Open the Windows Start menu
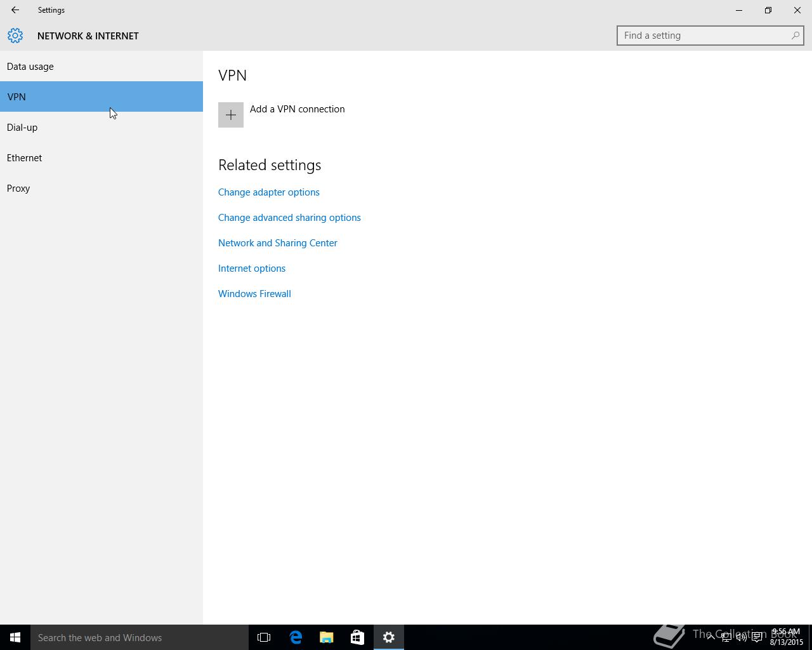Viewport: 812px width, 650px height. tap(15, 637)
